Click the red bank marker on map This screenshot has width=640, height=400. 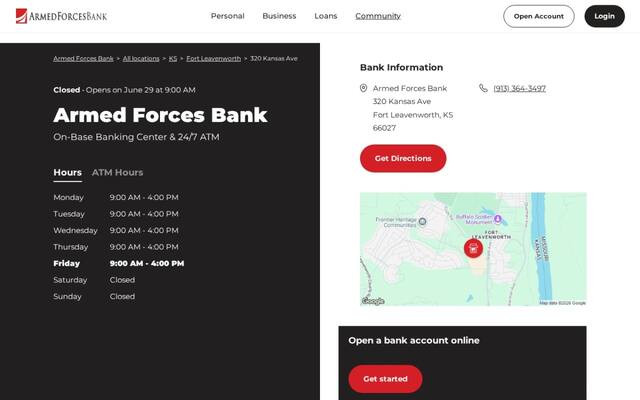473,248
